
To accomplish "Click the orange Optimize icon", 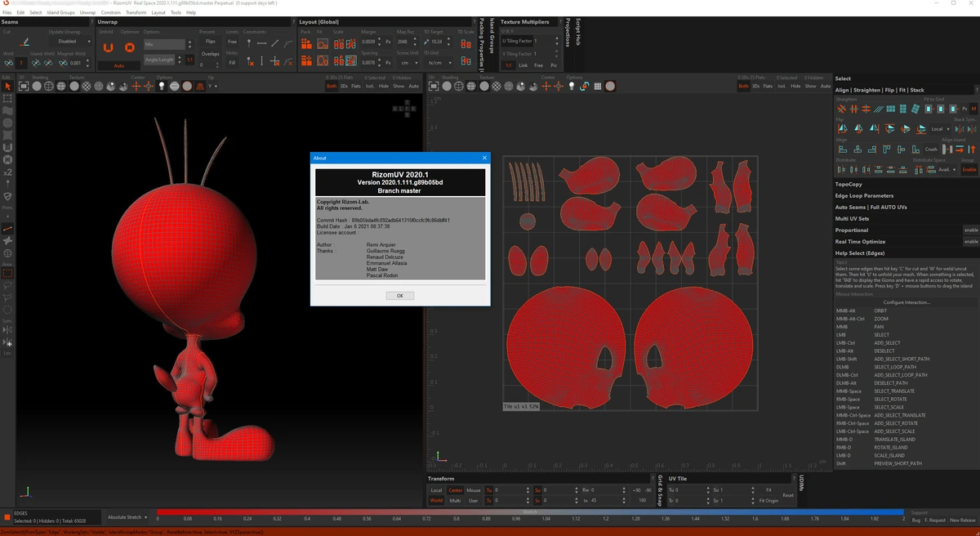I will (129, 47).
